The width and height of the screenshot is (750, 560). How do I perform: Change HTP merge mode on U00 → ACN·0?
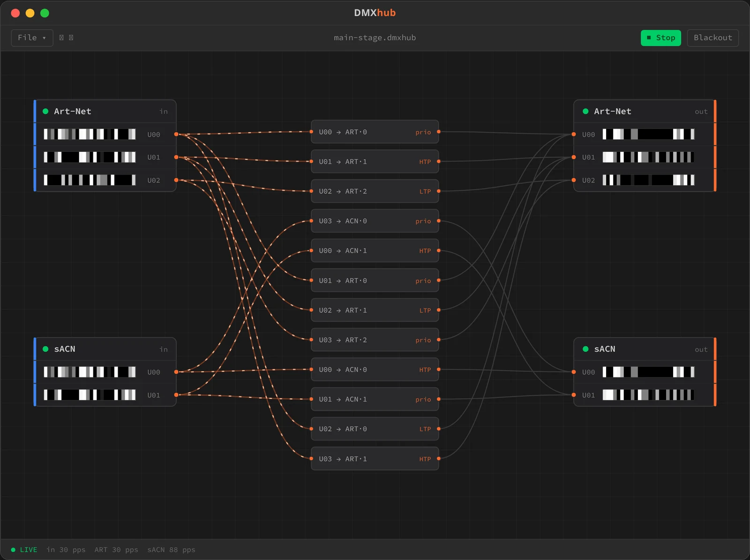coord(425,370)
